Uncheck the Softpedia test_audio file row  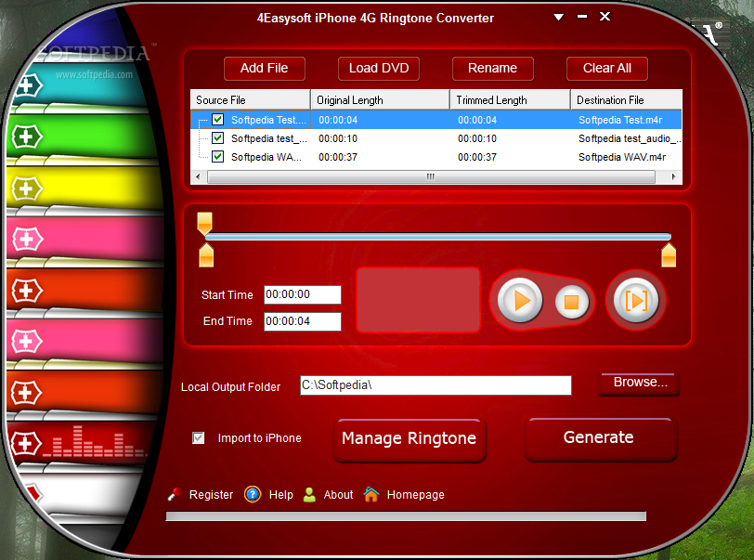(218, 138)
